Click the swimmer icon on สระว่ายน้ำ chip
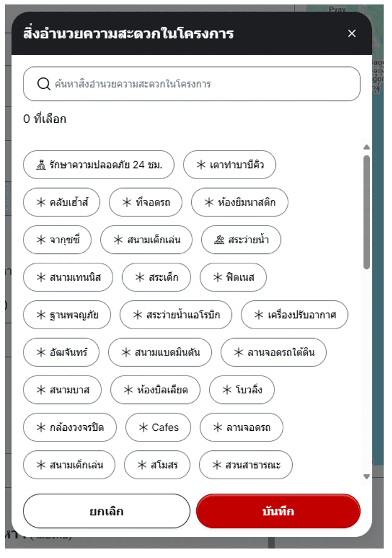 pyautogui.click(x=220, y=240)
